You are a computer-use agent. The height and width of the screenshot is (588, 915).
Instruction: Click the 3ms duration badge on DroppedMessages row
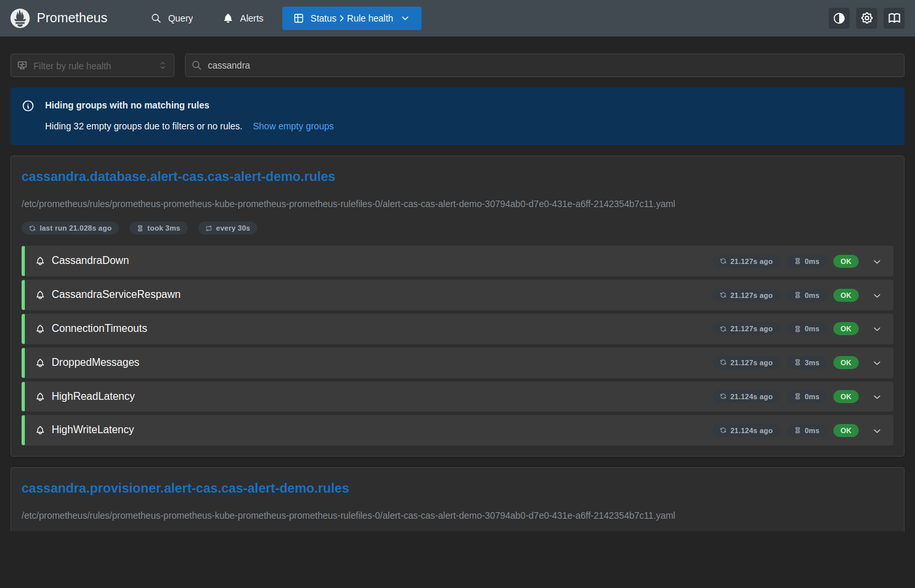click(807, 363)
